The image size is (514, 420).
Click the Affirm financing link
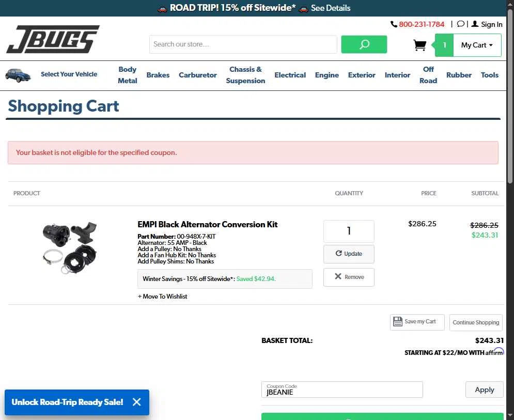[454, 352]
